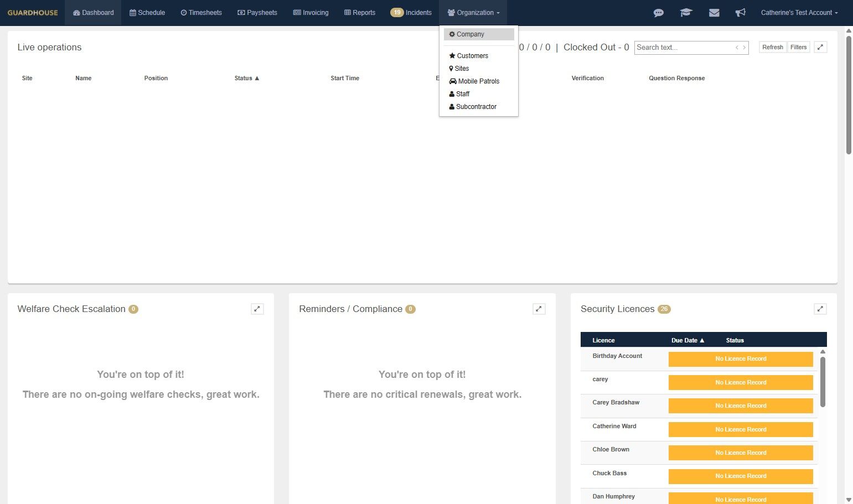Click the graduation cap training icon
This screenshot has width=853, height=504.
686,13
